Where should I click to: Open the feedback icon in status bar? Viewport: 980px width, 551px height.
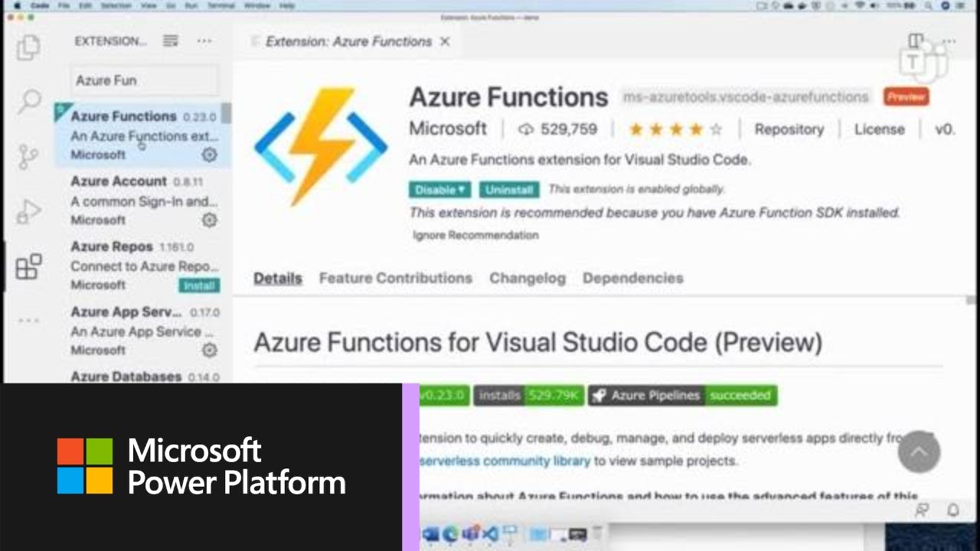[x=923, y=509]
